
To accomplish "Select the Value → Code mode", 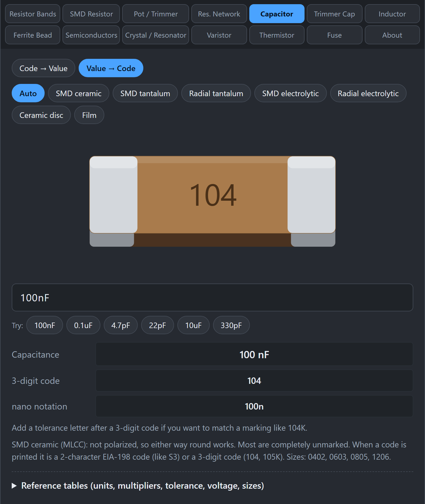I will pyautogui.click(x=111, y=68).
